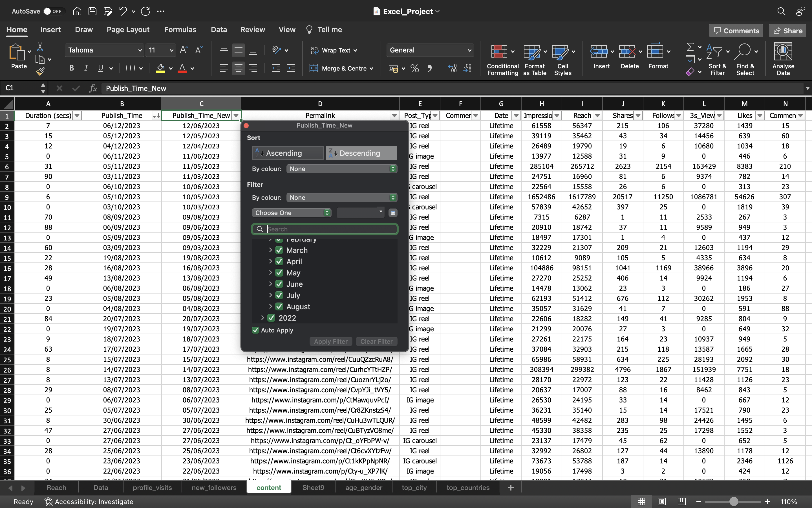Apply percent style format
Image resolution: width=812 pixels, height=508 pixels.
tap(415, 69)
